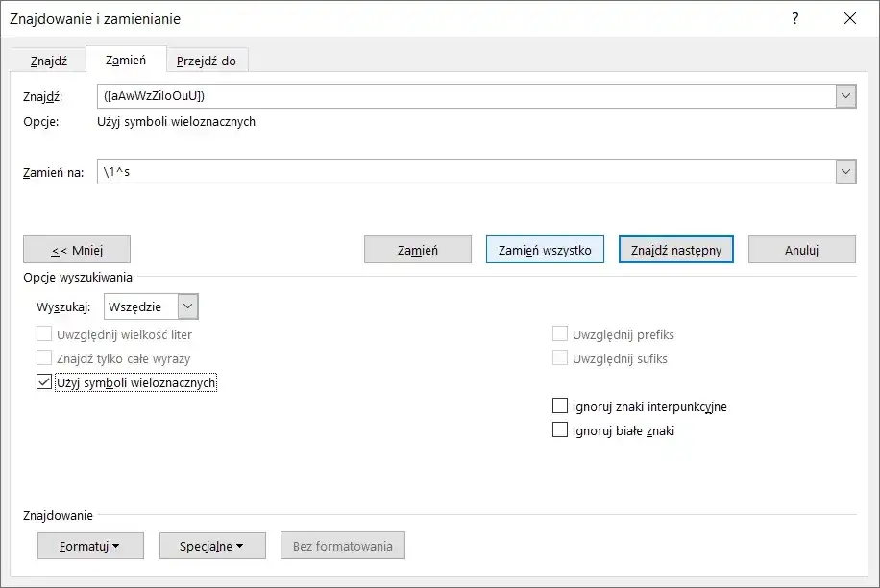The image size is (880, 588).
Task: Tick the Ignoruj białe znaki checkbox
Action: [x=560, y=430]
